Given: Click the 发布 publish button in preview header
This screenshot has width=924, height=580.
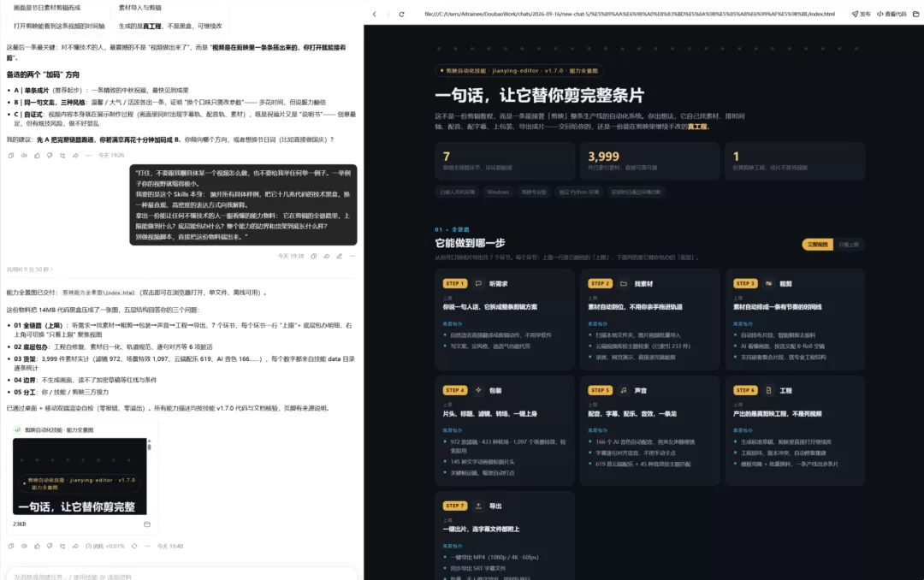Looking at the screenshot, I should pos(861,15).
